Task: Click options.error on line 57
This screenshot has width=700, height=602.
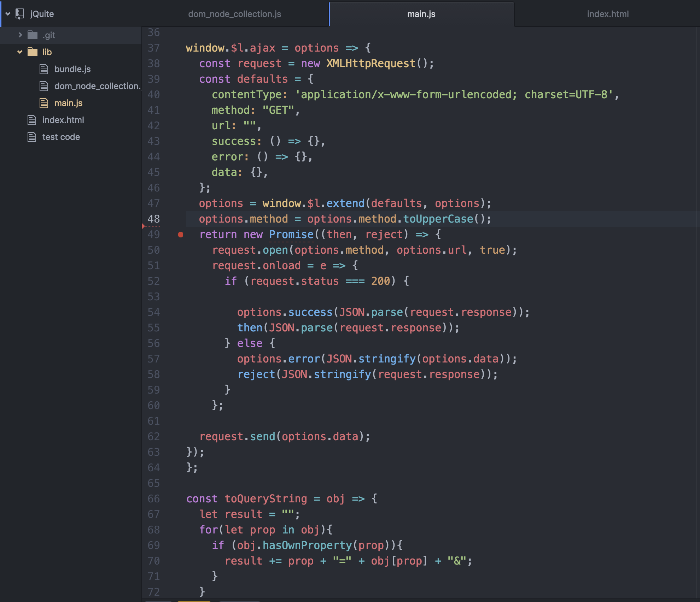Action: pos(279,359)
